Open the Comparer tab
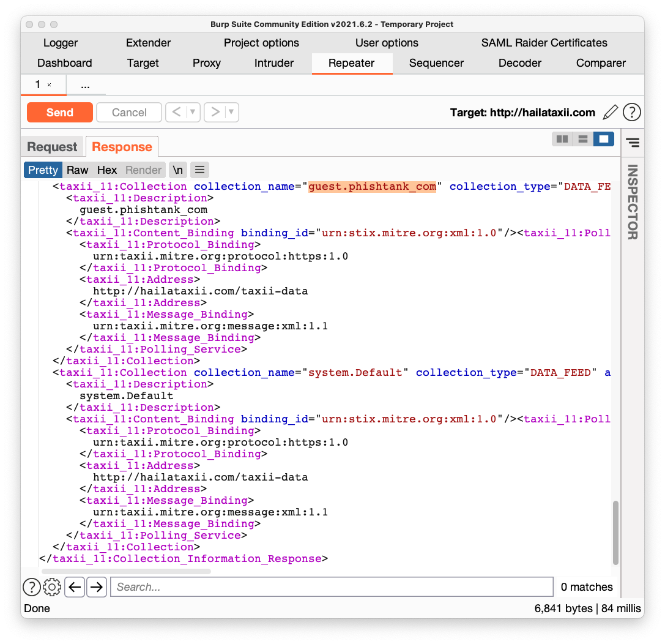This screenshot has height=644, width=665. 601,63
